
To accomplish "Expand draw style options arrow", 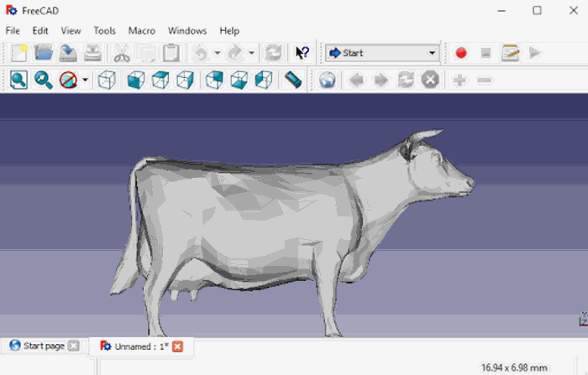I will pyautogui.click(x=85, y=80).
